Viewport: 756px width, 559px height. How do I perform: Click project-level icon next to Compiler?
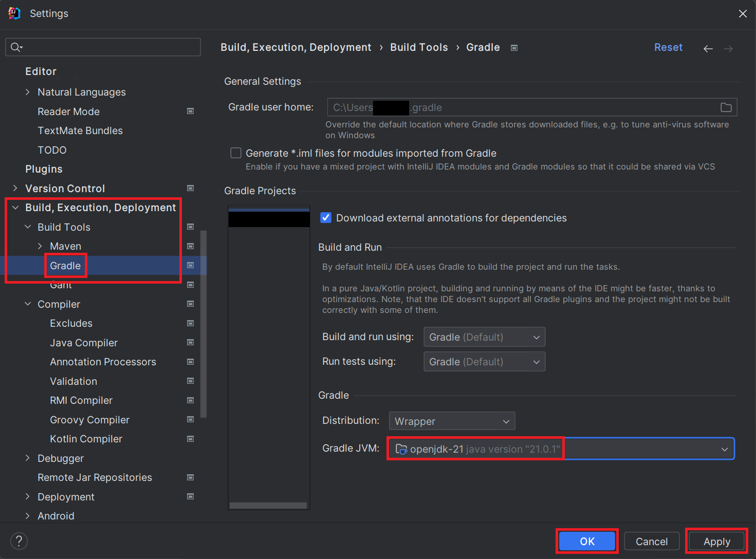pyautogui.click(x=191, y=304)
